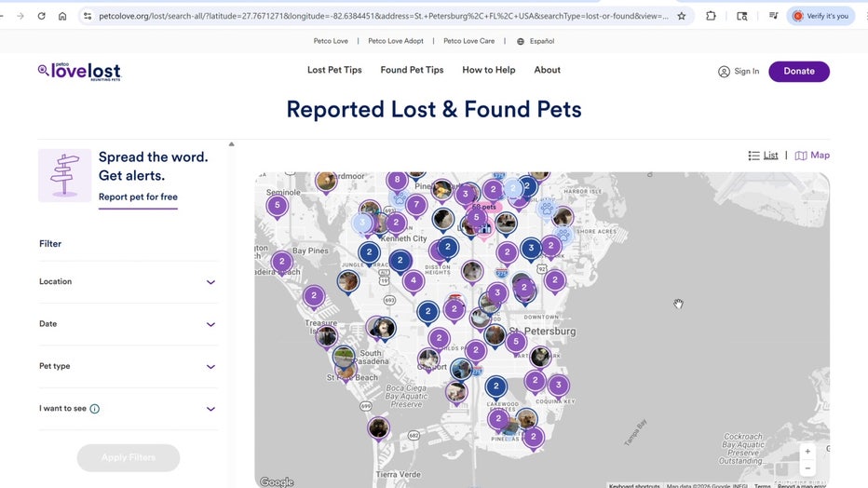Zoom out the map with minus
The height and width of the screenshot is (488, 868).
point(807,468)
